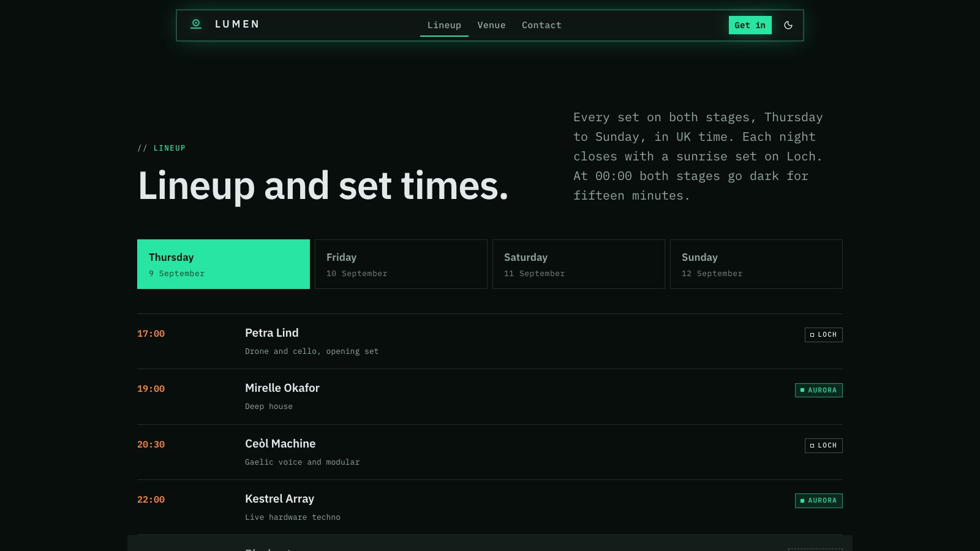The height and width of the screenshot is (551, 980).
Task: Click the 20:30 set time
Action: tap(151, 444)
